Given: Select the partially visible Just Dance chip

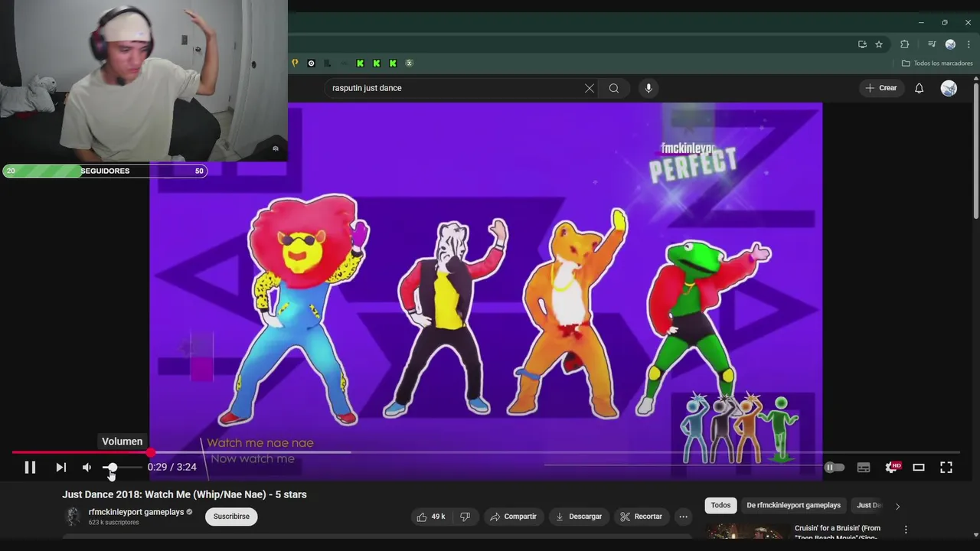Looking at the screenshot, I should click(x=868, y=505).
